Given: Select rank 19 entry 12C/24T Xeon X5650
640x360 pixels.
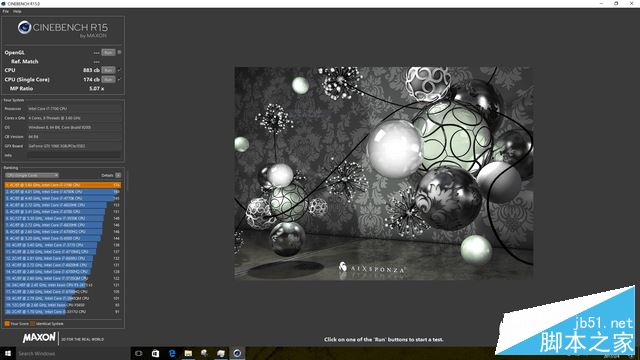Looking at the screenshot, I should click(62, 305).
